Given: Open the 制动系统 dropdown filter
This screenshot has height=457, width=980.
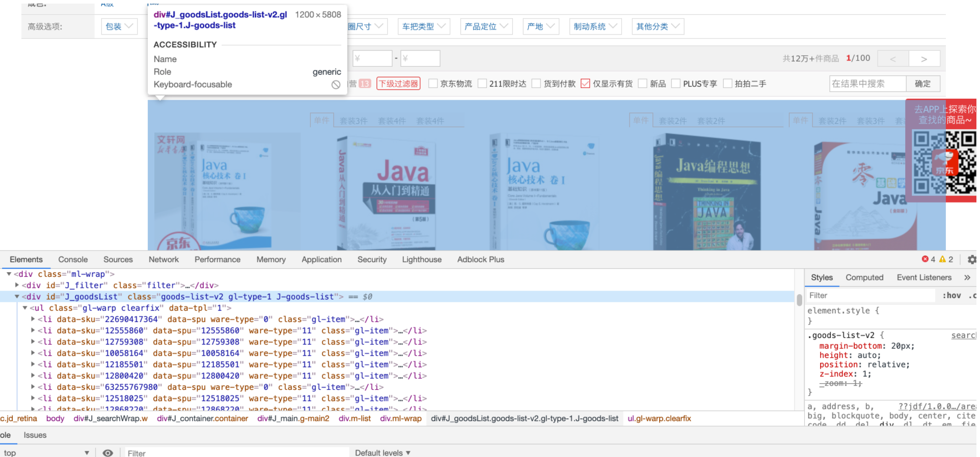Looking at the screenshot, I should [595, 26].
